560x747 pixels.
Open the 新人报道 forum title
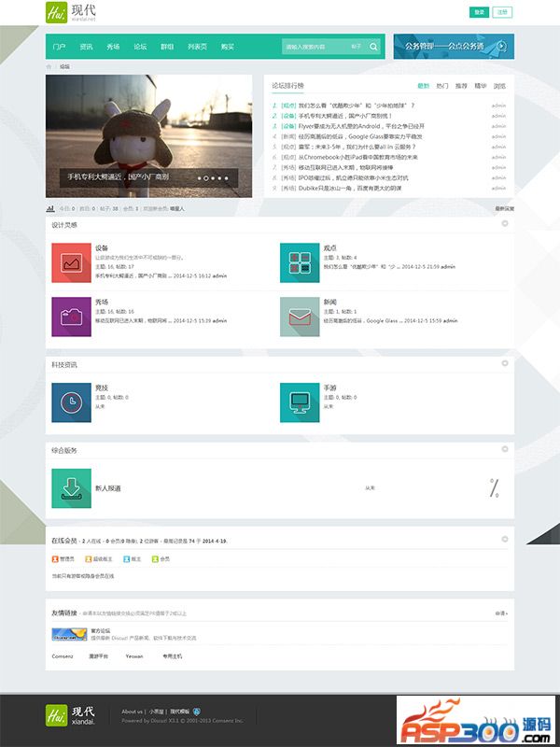108,488
